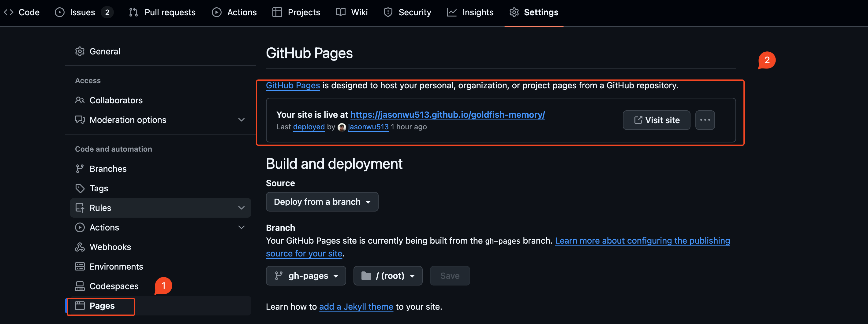Select Pages in the sidebar

pyautogui.click(x=160, y=305)
